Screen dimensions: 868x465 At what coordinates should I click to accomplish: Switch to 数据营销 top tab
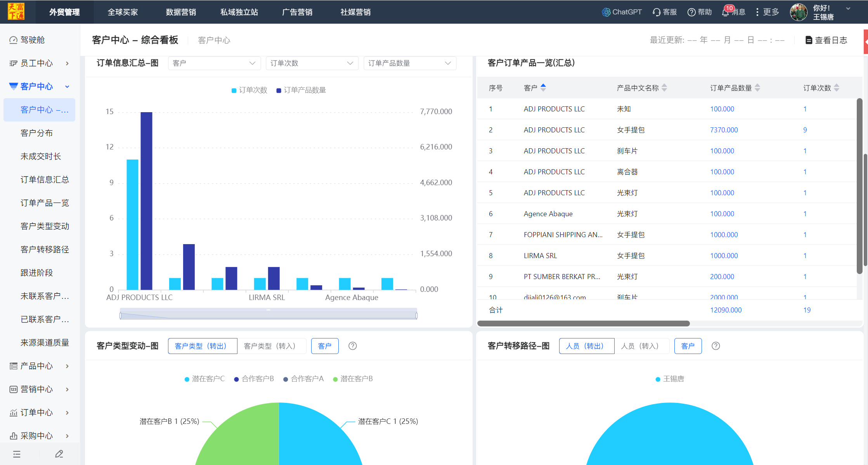(181, 12)
